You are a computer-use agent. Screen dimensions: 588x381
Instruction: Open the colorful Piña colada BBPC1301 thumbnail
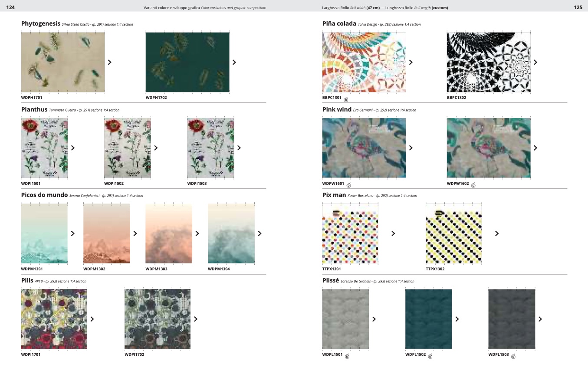point(364,62)
